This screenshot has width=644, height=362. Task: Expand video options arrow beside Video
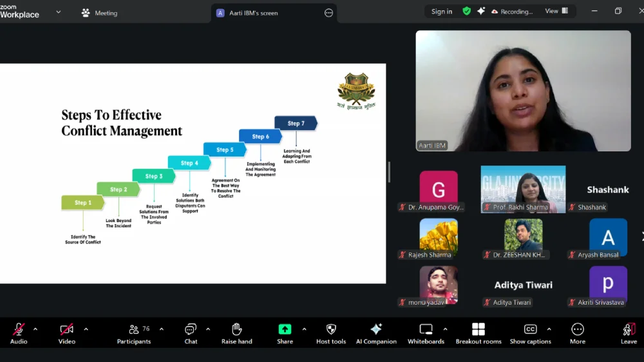tap(86, 329)
